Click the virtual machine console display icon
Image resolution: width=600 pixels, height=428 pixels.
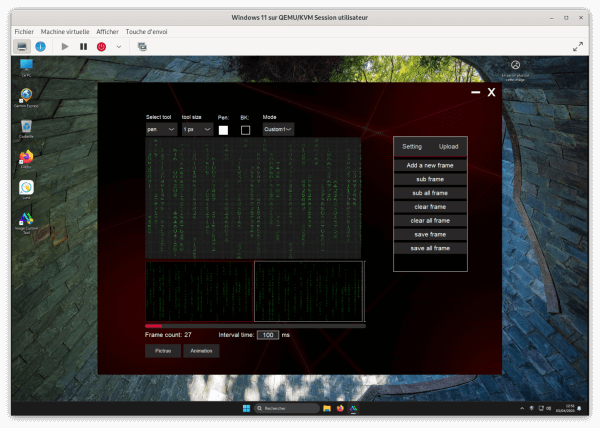click(x=21, y=46)
